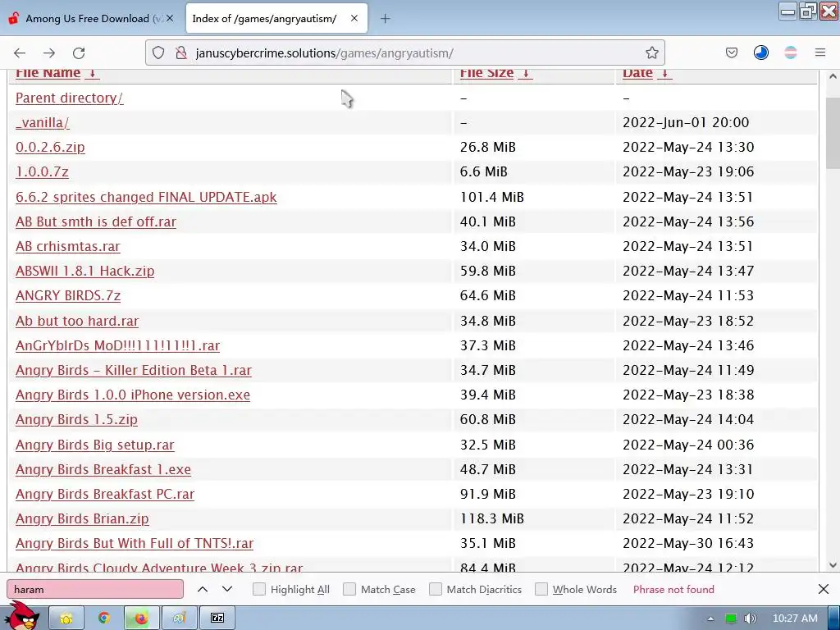Bookmark this page with the star icon
This screenshot has width=840, height=630.
(x=652, y=52)
